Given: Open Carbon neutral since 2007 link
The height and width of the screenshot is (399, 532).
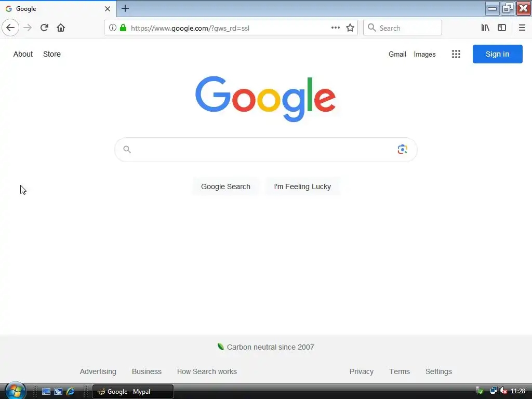Looking at the screenshot, I should click(270, 347).
